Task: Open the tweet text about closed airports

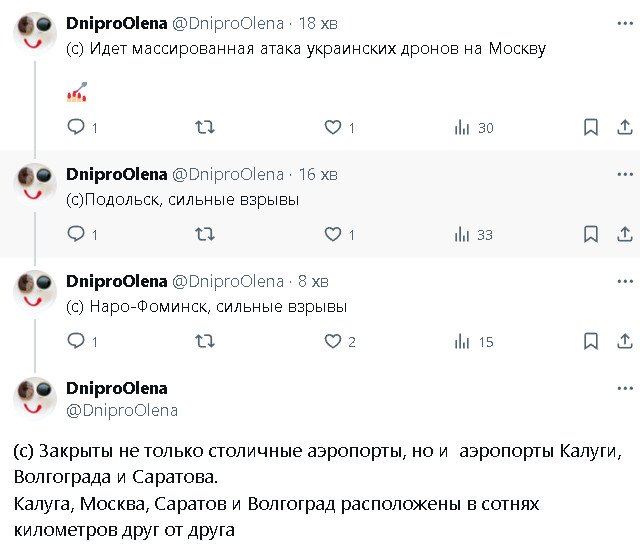Action: (x=320, y=488)
